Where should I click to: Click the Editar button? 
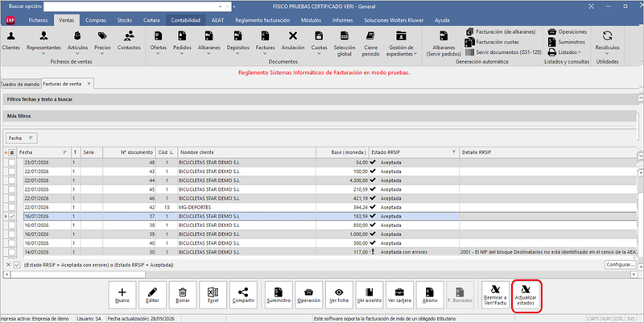(x=152, y=295)
